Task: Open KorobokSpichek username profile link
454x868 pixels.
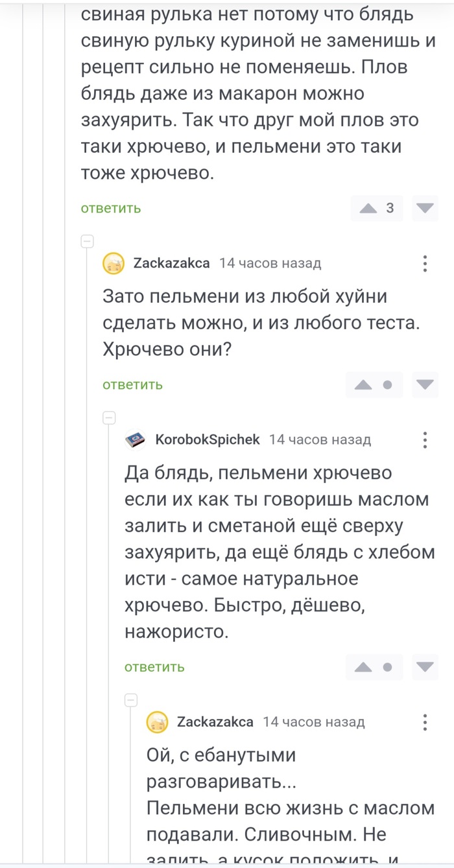Action: [208, 440]
